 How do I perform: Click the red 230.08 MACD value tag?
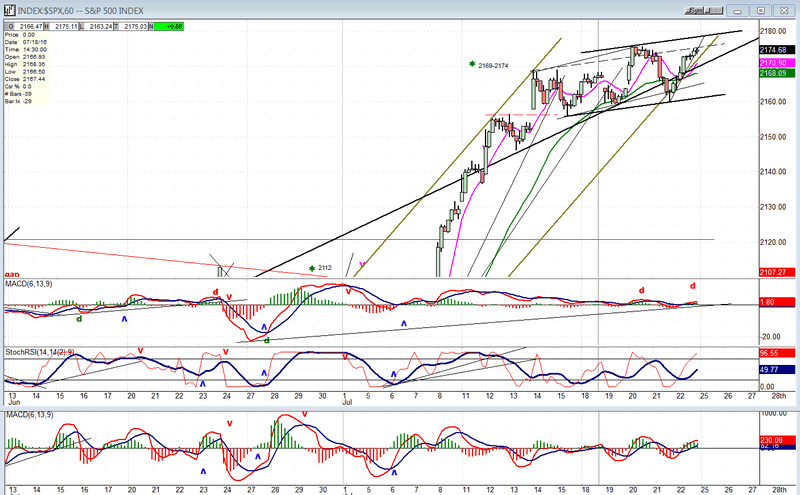point(775,439)
